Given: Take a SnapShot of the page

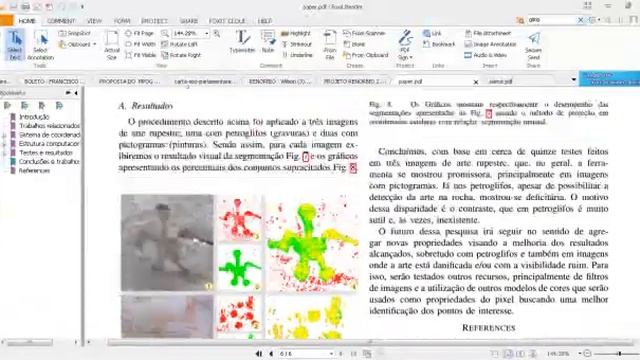Looking at the screenshot, I should 75,33.
